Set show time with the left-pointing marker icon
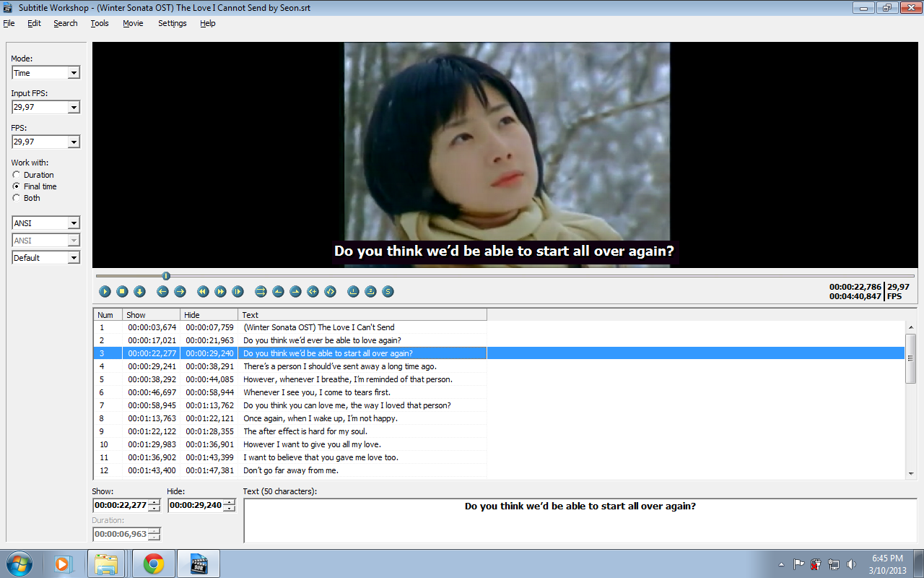The height and width of the screenshot is (578, 924). (x=278, y=291)
